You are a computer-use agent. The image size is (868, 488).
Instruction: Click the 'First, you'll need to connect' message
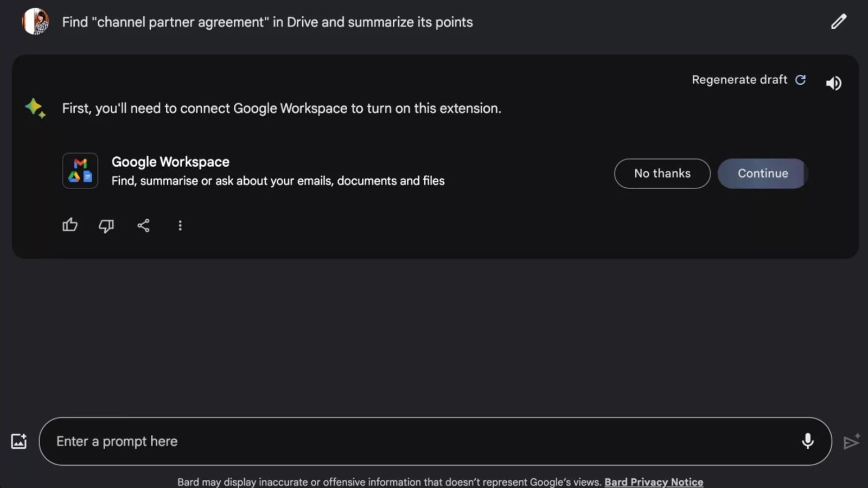click(x=282, y=109)
